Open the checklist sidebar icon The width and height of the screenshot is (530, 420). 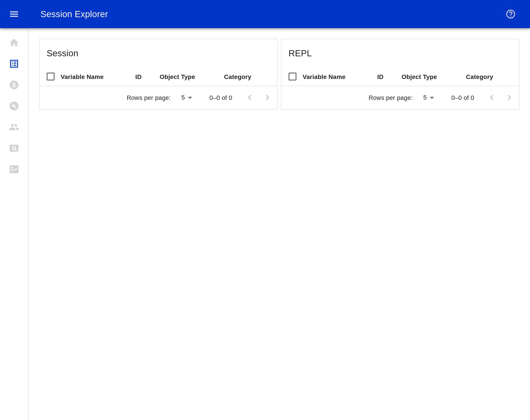[14, 169]
